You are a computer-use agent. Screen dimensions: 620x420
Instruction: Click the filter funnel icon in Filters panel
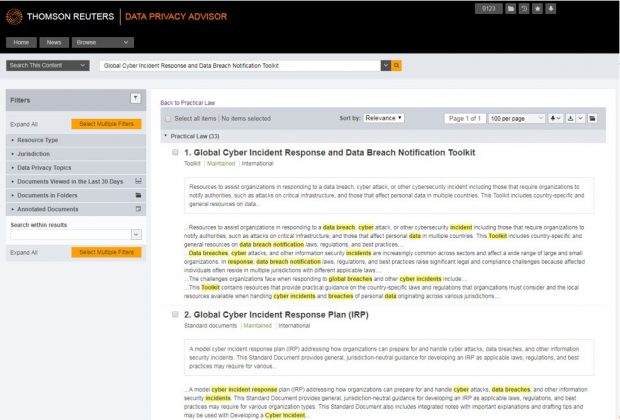point(135,98)
